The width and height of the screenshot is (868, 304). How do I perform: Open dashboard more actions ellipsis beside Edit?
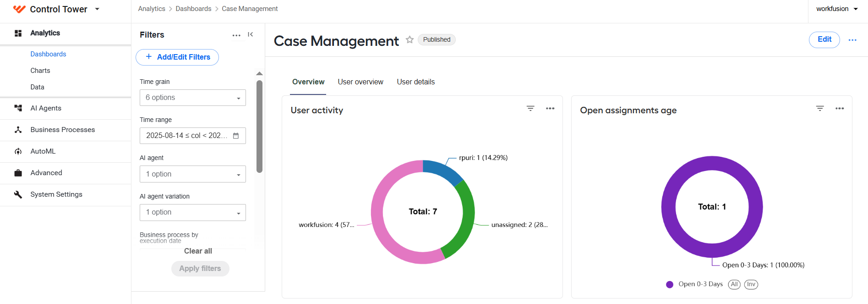852,40
